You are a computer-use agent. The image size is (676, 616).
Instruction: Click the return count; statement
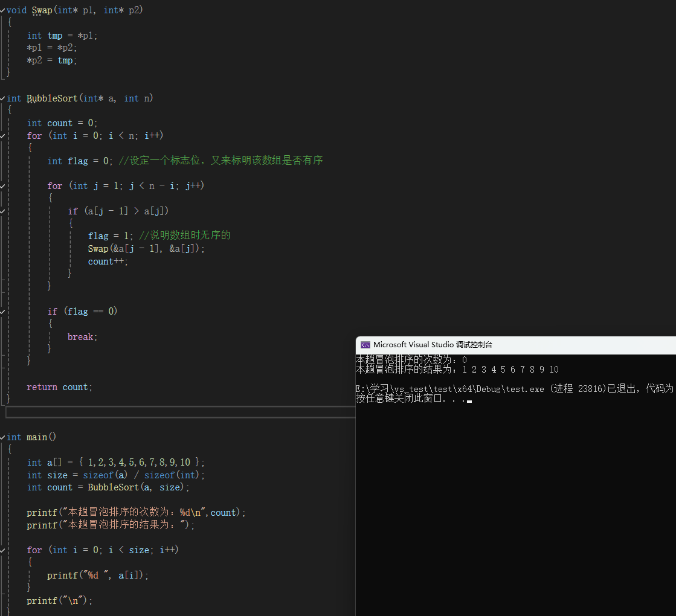coord(59,388)
